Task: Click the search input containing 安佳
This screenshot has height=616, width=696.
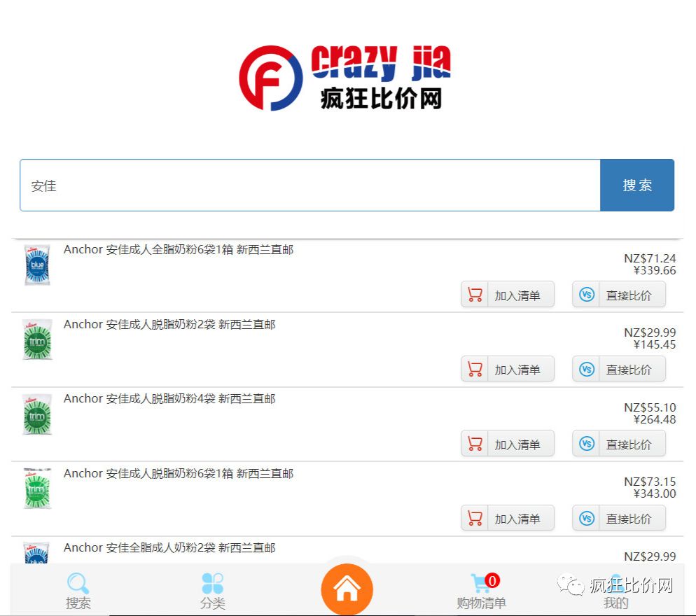Action: (x=308, y=185)
